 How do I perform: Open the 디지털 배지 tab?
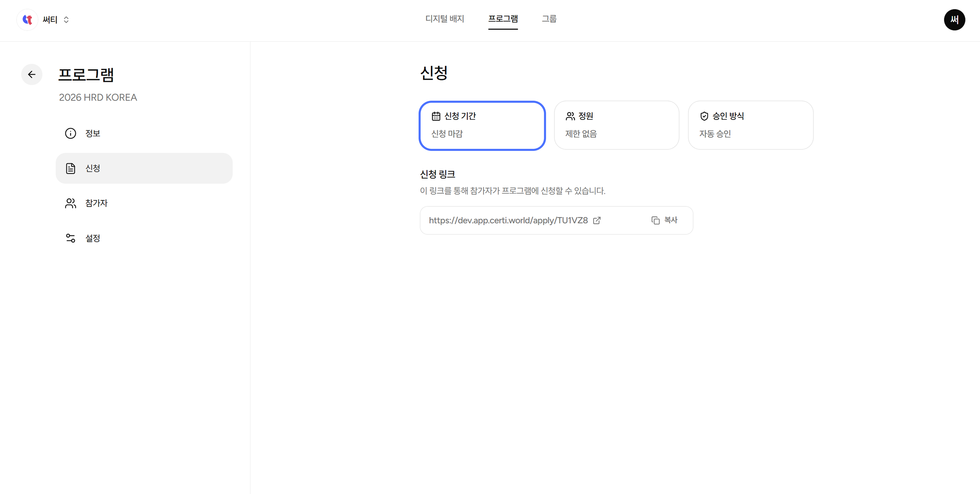point(444,19)
